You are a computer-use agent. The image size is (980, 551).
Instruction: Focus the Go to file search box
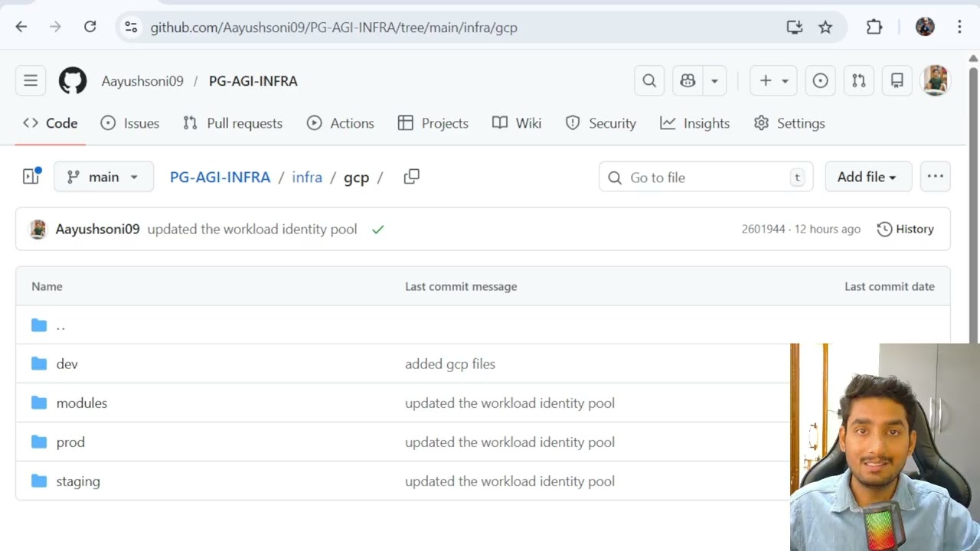click(x=706, y=177)
